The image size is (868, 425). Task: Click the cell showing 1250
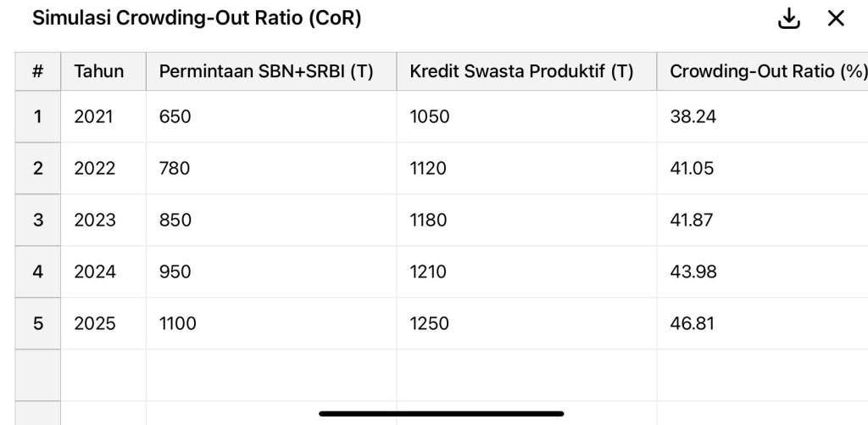coord(429,323)
